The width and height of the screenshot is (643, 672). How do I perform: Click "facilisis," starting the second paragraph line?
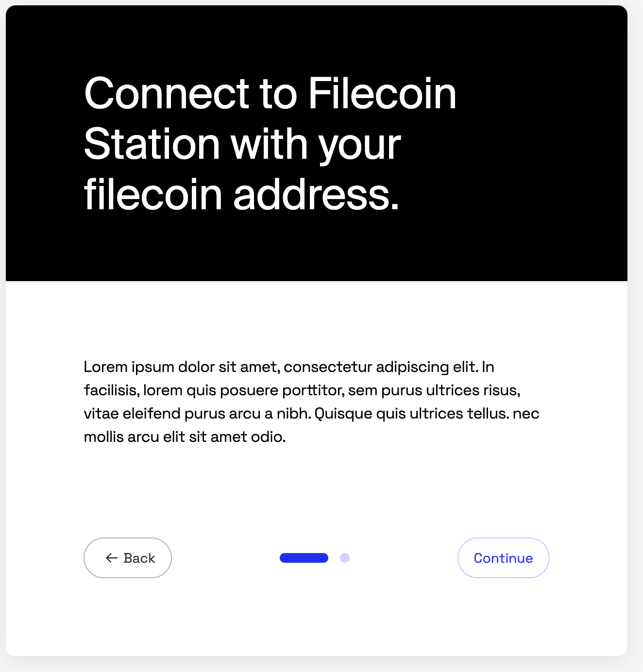tap(111, 390)
